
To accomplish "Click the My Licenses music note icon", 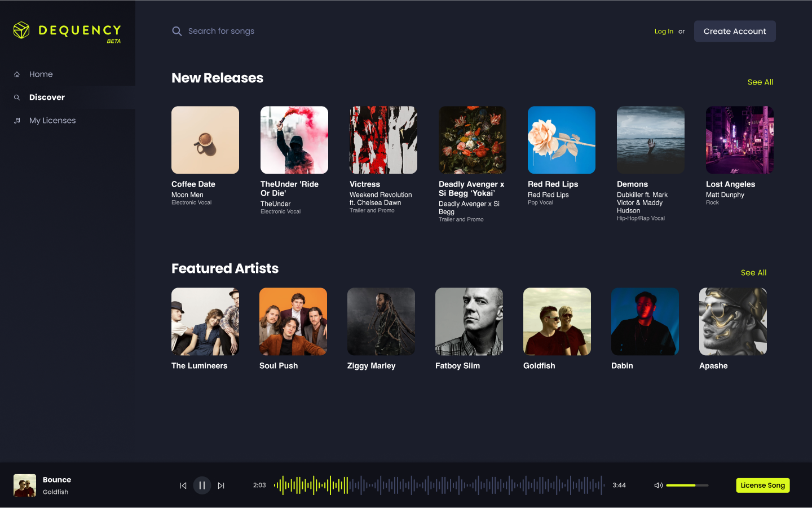I will tap(17, 121).
